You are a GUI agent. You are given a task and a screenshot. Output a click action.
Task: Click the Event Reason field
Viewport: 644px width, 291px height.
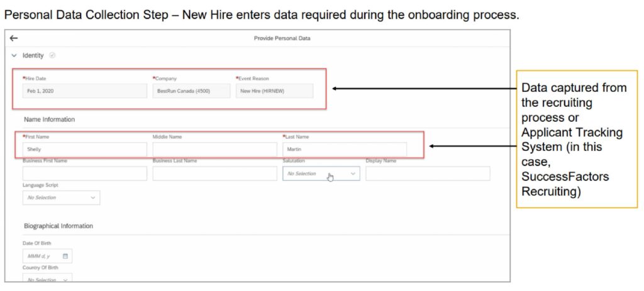pos(274,91)
